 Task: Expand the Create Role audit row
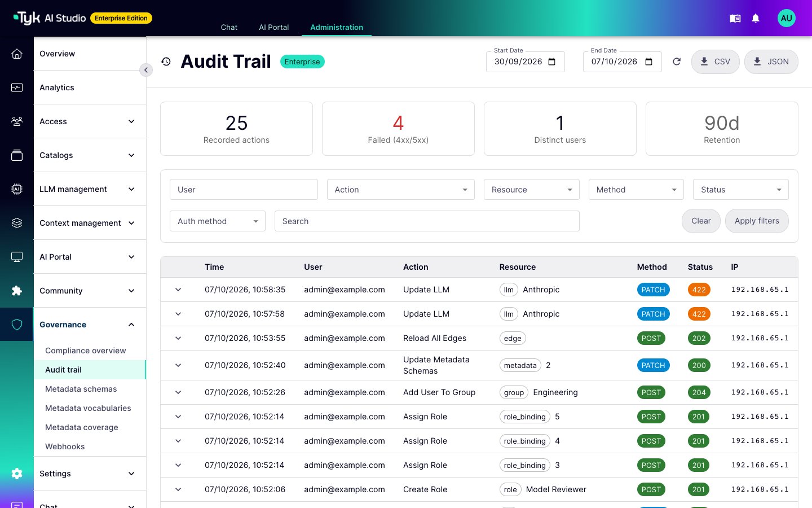(178, 489)
